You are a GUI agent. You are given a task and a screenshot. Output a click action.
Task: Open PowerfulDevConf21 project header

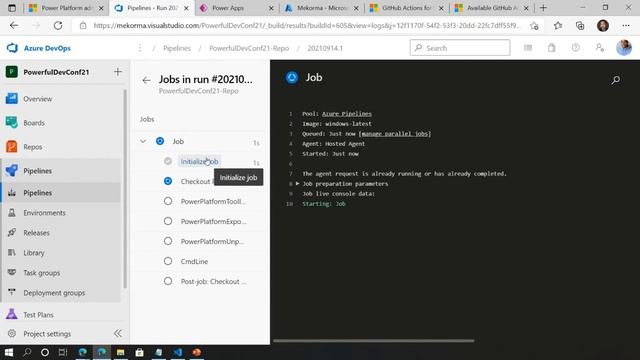56,72
